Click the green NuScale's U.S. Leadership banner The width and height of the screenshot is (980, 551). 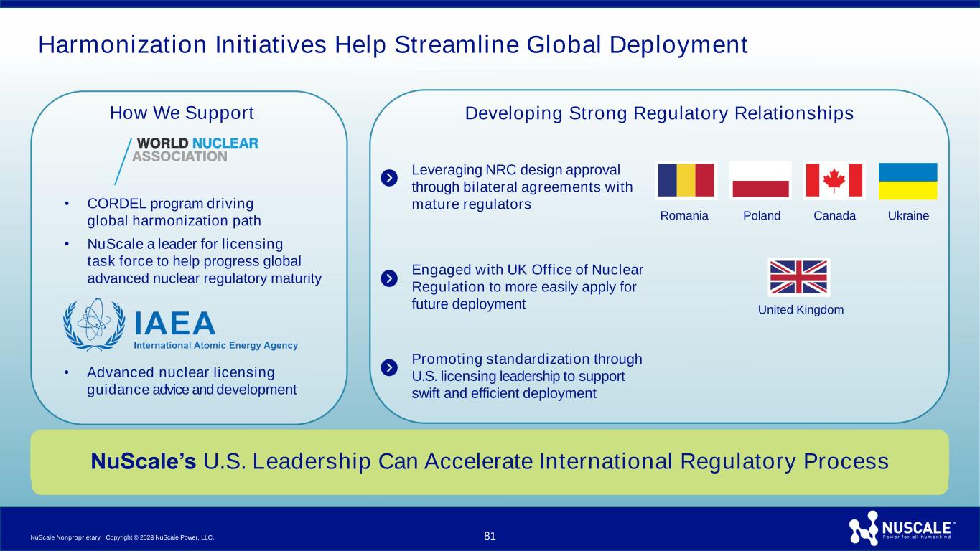[490, 462]
